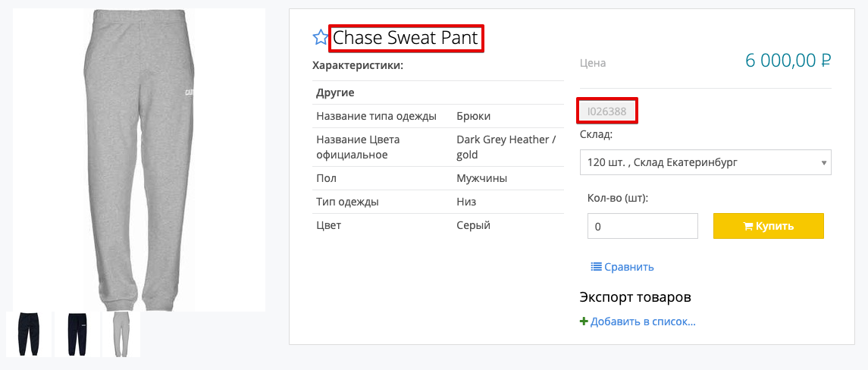Click the Dark Grey Heather / gold value
The image size is (868, 370).
(506, 147)
